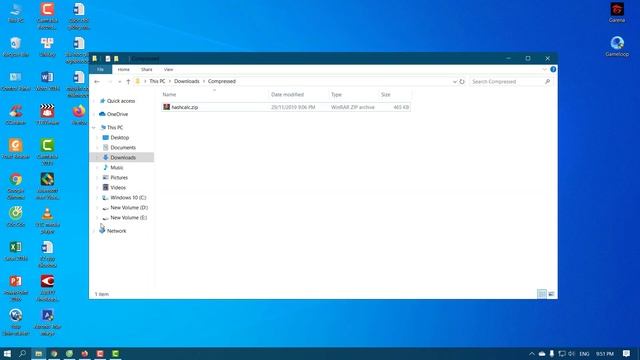Launch VLC media player desktop shortcut
The width and height of the screenshot is (640, 360).
47,220
